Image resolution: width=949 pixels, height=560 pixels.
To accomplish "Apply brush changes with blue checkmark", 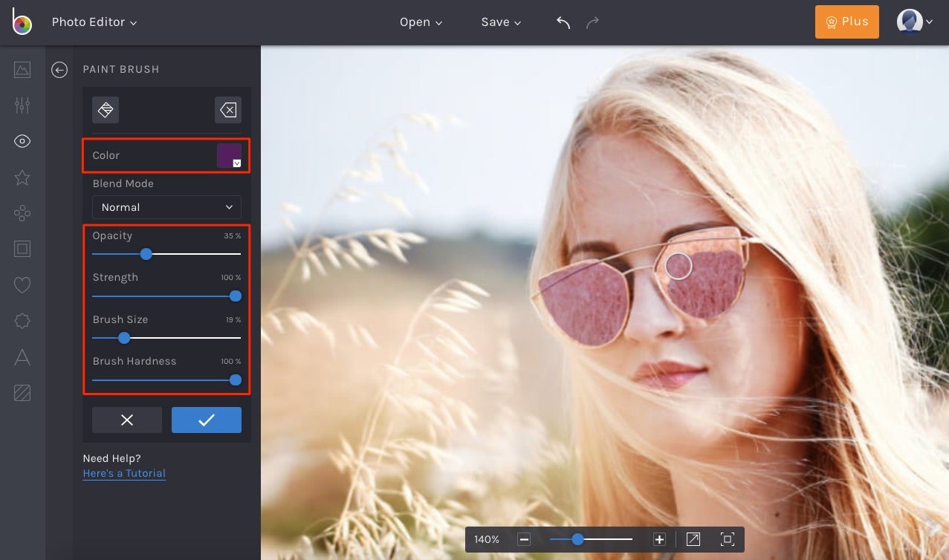I will tap(206, 420).
